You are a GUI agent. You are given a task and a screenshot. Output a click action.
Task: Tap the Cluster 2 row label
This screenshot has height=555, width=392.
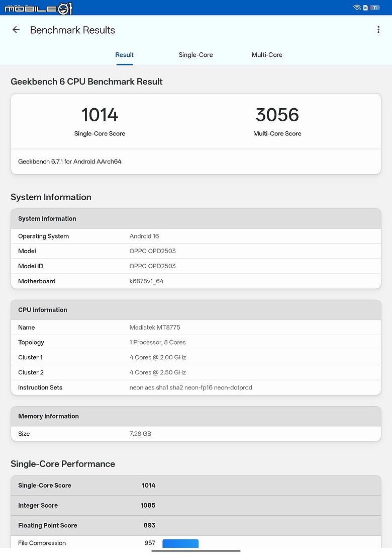[x=31, y=372]
